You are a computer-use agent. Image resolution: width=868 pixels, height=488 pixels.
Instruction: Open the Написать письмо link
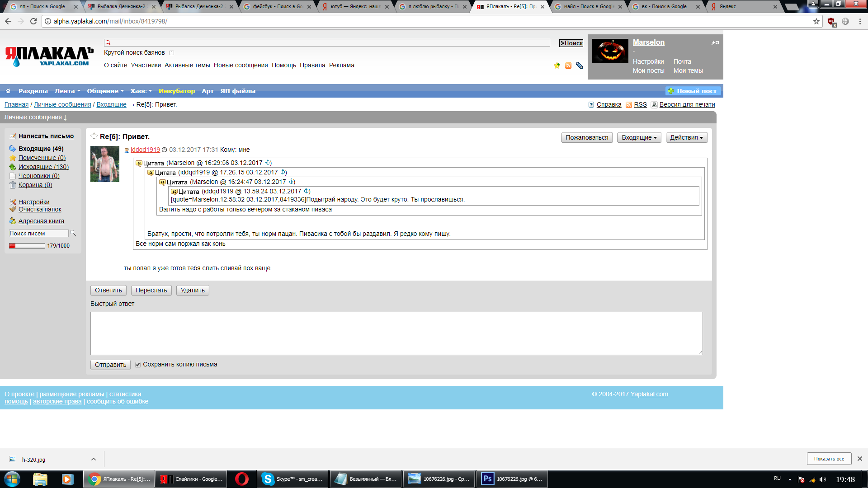(46, 136)
